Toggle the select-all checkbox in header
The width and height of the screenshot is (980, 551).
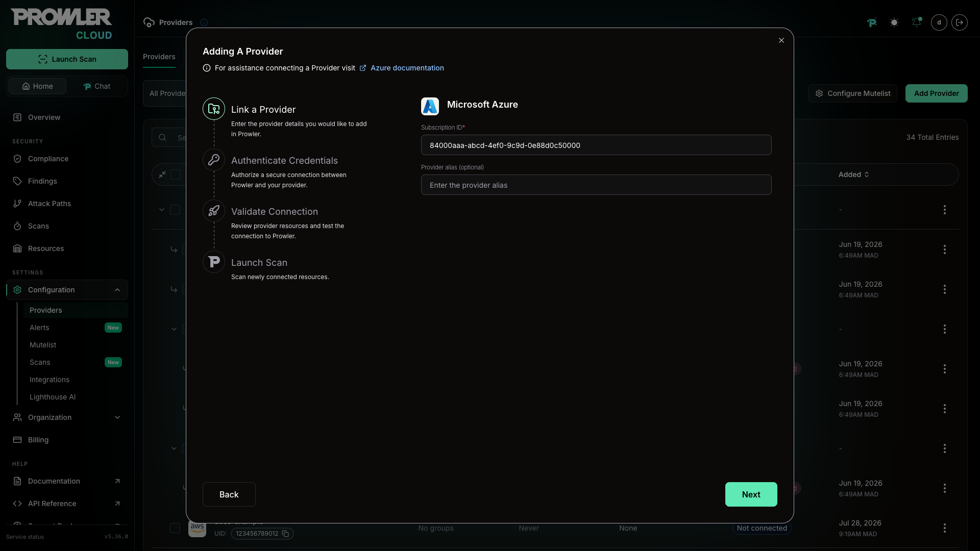pos(176,174)
